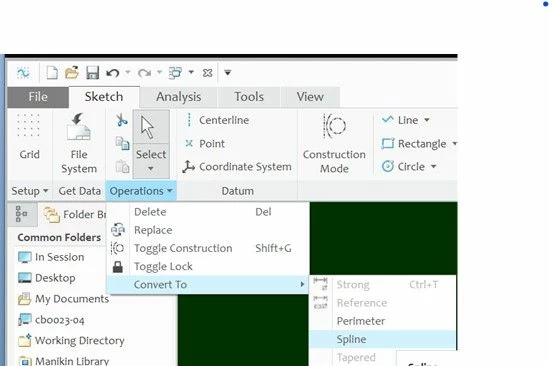Open the Desktop folder
549x366 pixels.
click(47, 278)
